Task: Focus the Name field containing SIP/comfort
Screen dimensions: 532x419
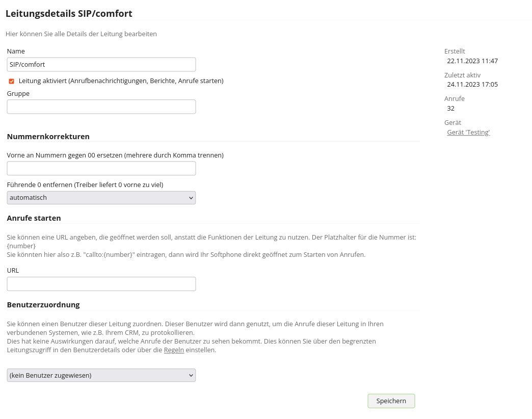Action: coord(101,65)
